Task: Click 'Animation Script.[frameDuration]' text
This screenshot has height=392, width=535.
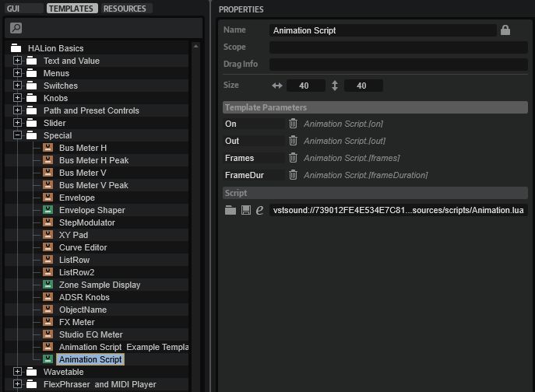Action: tap(366, 175)
